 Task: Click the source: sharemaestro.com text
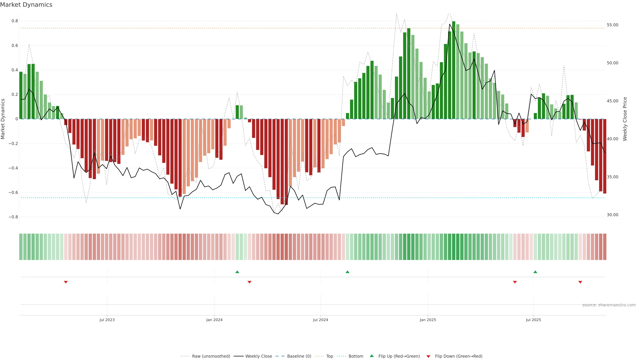(609, 305)
